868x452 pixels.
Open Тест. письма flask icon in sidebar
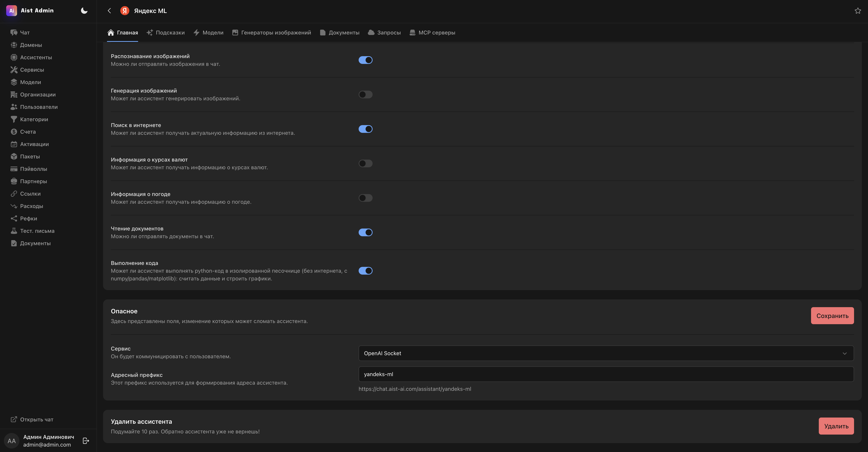click(x=14, y=231)
